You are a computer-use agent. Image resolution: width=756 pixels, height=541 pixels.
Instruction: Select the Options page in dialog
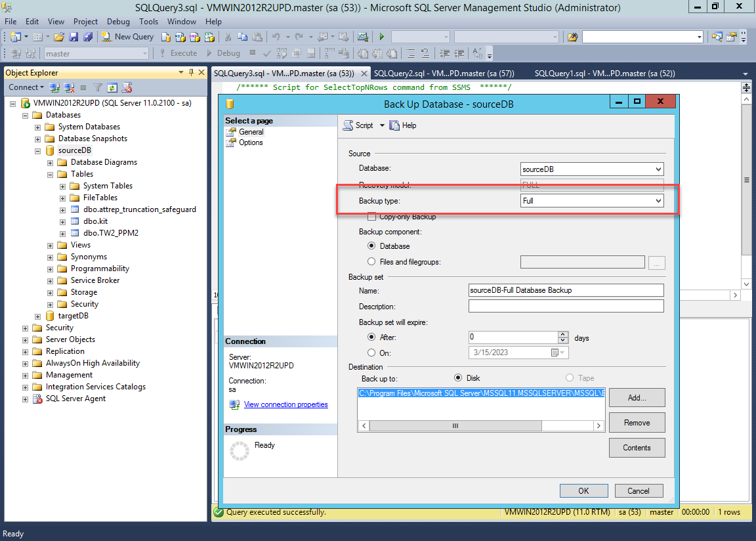point(251,142)
